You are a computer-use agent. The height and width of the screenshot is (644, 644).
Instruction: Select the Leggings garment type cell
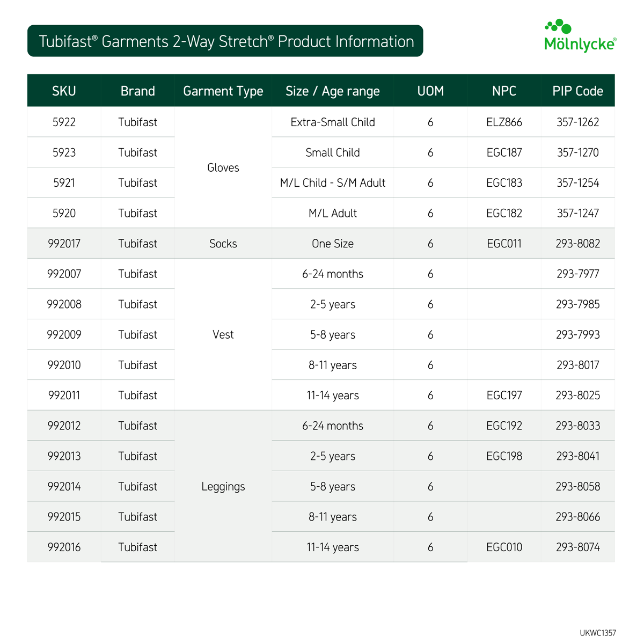[223, 487]
